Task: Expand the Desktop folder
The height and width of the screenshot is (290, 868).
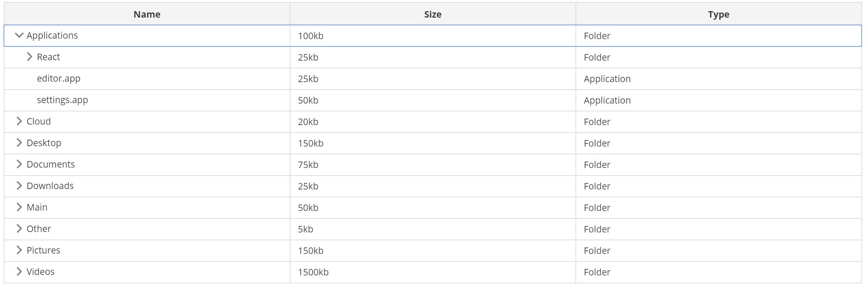Action: [x=19, y=143]
